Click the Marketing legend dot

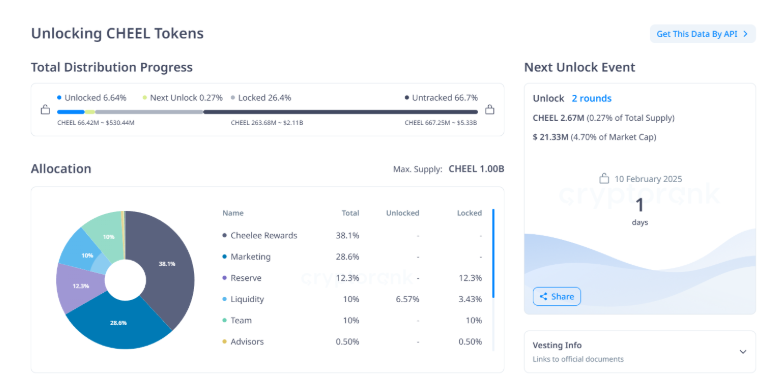pyautogui.click(x=225, y=257)
